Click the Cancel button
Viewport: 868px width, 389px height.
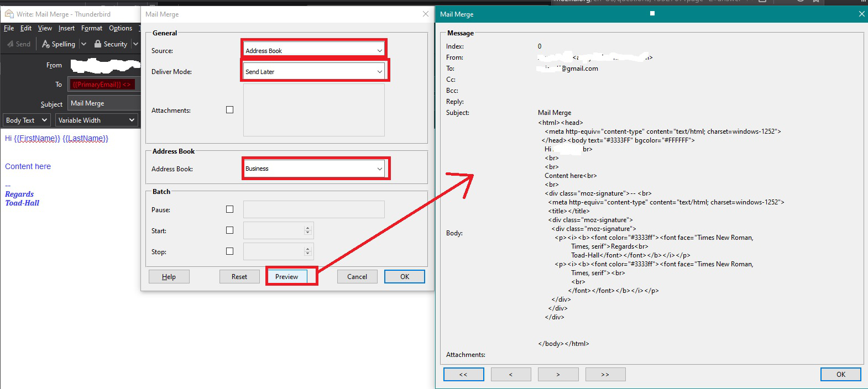click(357, 277)
